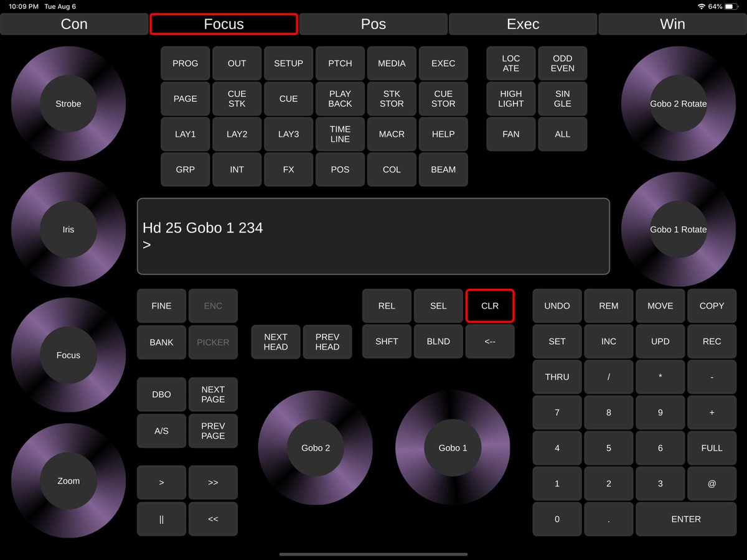Click the rewind << button
This screenshot has width=747, height=560.
[x=213, y=519]
